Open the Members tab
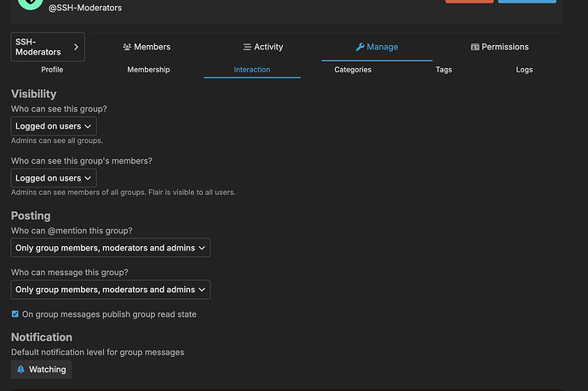This screenshot has height=391, width=588. (147, 47)
